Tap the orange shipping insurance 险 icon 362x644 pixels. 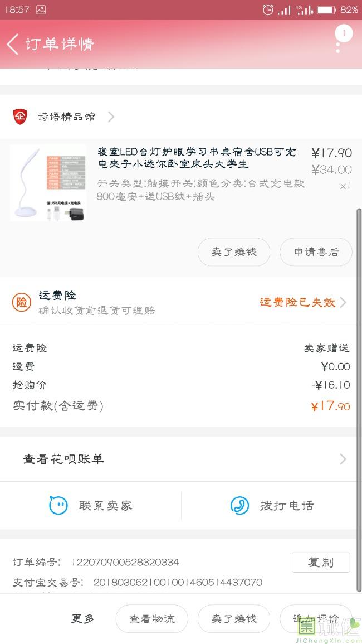22,302
